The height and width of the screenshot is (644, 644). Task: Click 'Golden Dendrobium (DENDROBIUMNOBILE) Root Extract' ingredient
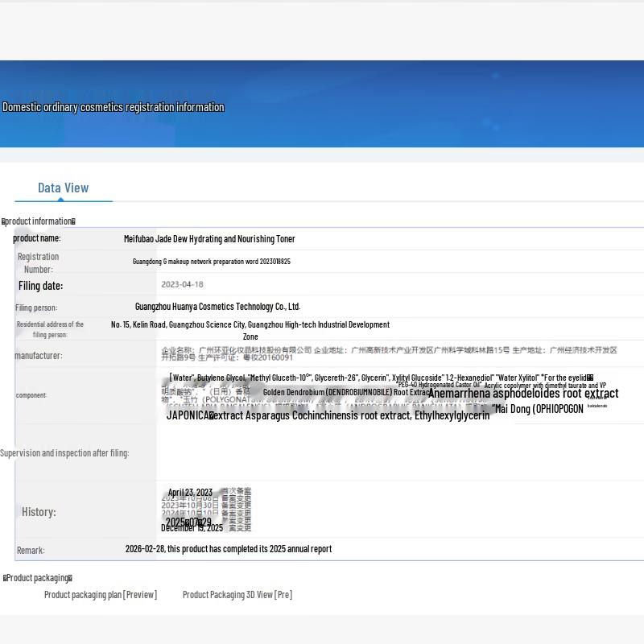click(346, 392)
